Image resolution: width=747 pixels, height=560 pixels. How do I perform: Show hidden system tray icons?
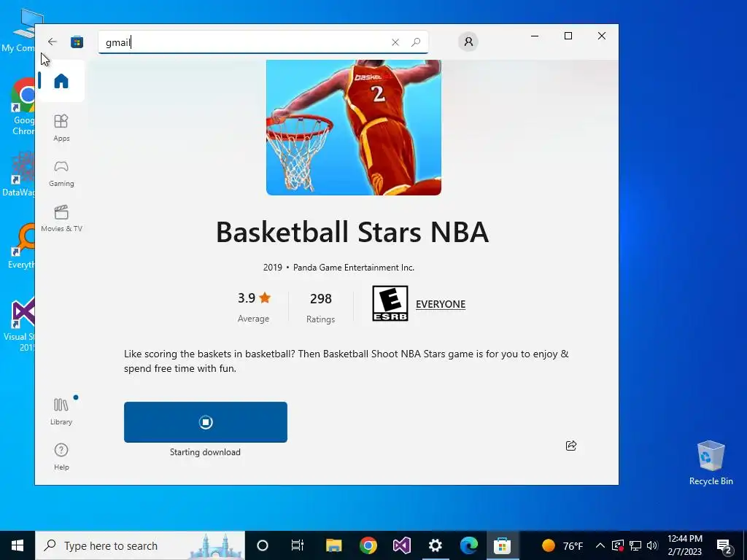[x=600, y=545]
